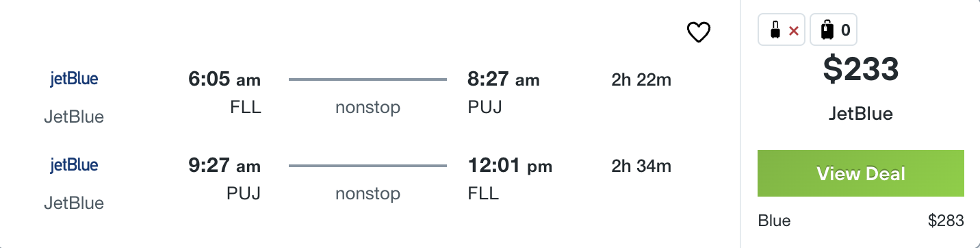Click the JetBlue logo on return flight
The image size is (980, 248).
74,165
